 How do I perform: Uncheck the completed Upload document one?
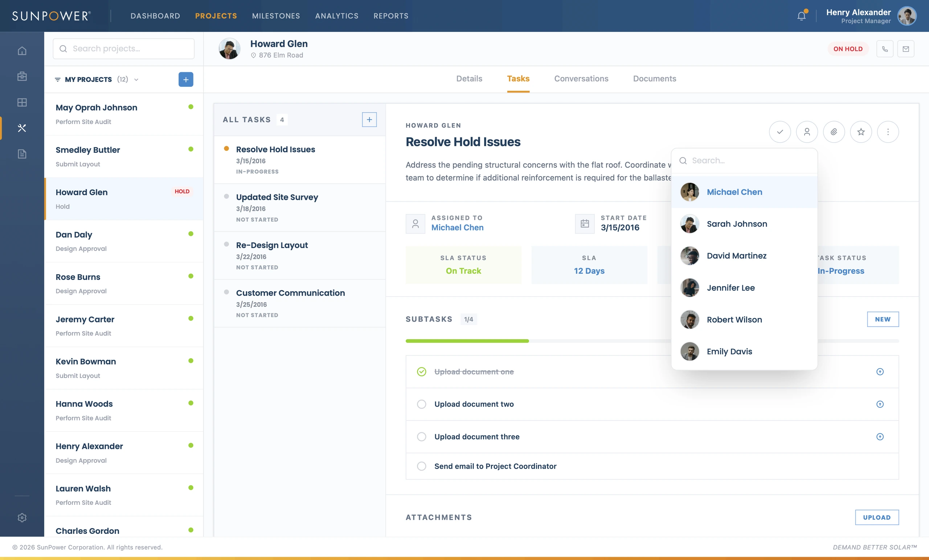[422, 371]
